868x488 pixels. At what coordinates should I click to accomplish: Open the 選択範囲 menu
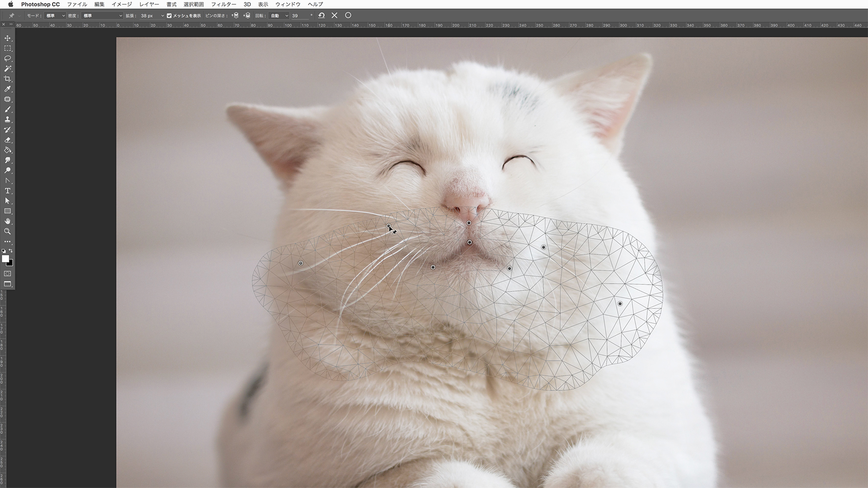pos(194,4)
